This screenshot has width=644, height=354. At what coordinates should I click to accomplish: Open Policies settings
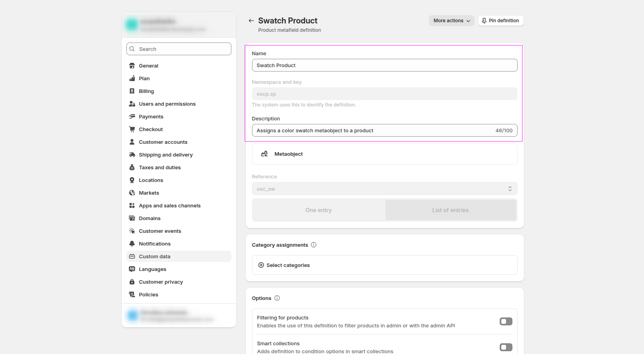point(179,294)
